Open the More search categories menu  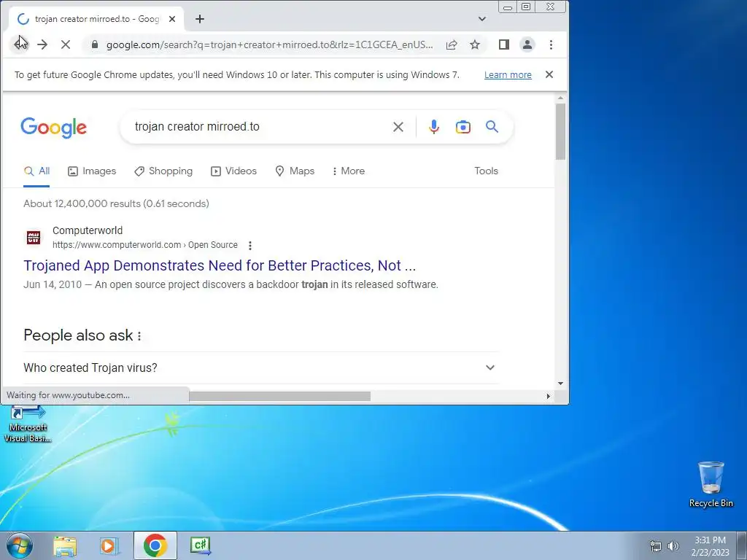[x=349, y=171]
